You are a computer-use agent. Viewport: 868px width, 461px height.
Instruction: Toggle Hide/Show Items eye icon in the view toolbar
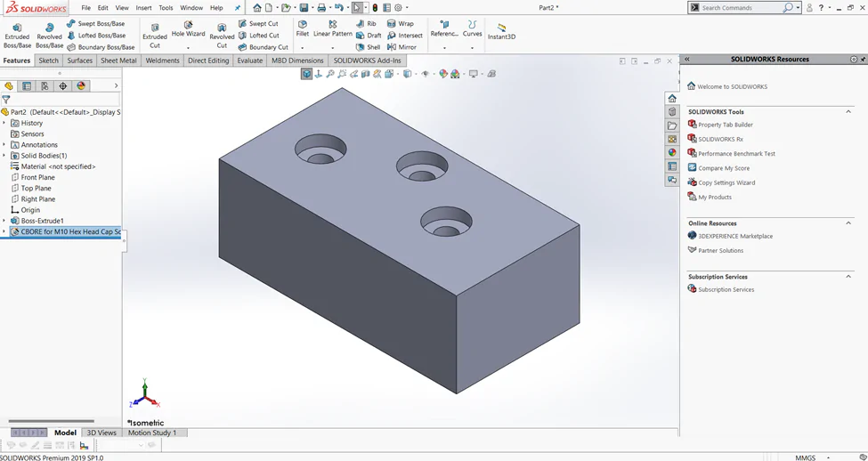426,74
